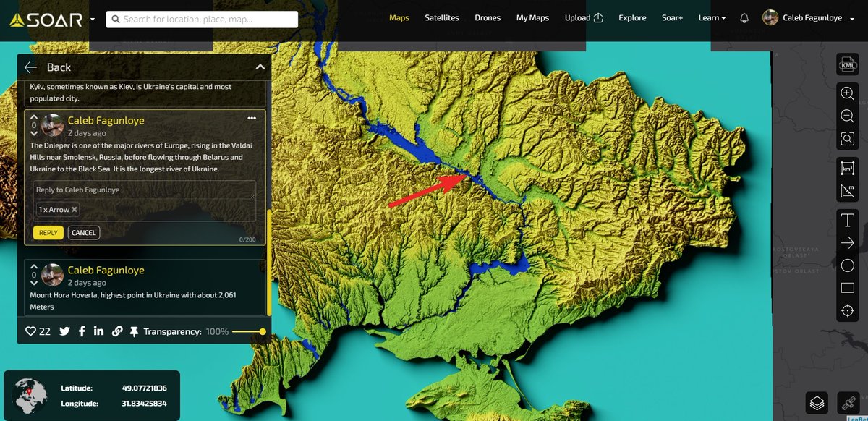Open the Drones menu
Image resolution: width=868 pixels, height=421 pixels.
[x=488, y=18]
